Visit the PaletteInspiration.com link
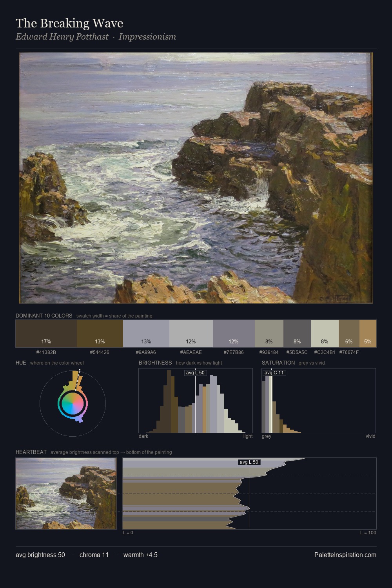Viewport: 392px width, 588px height. [x=345, y=555]
